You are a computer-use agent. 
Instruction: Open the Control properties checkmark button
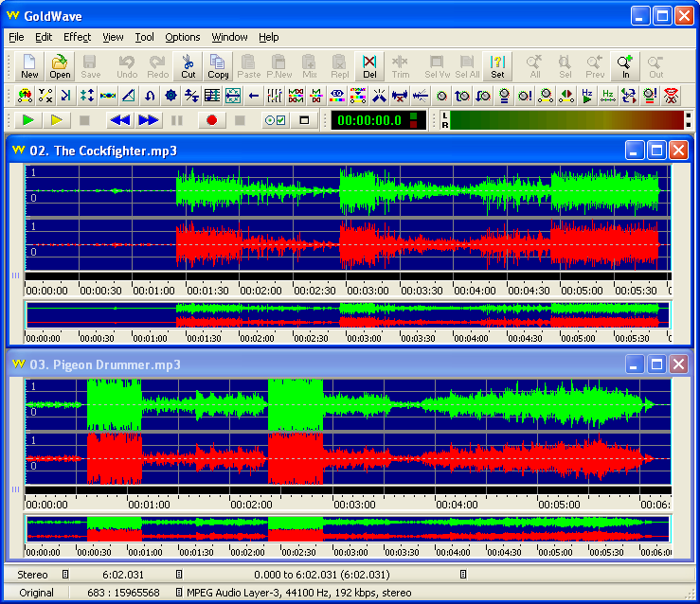click(275, 120)
